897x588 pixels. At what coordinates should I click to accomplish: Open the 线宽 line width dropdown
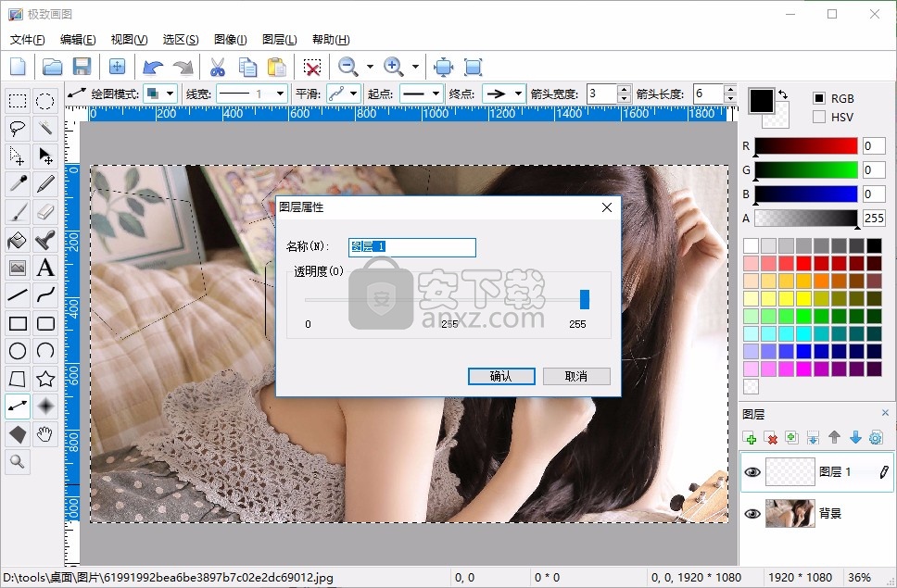point(252,94)
